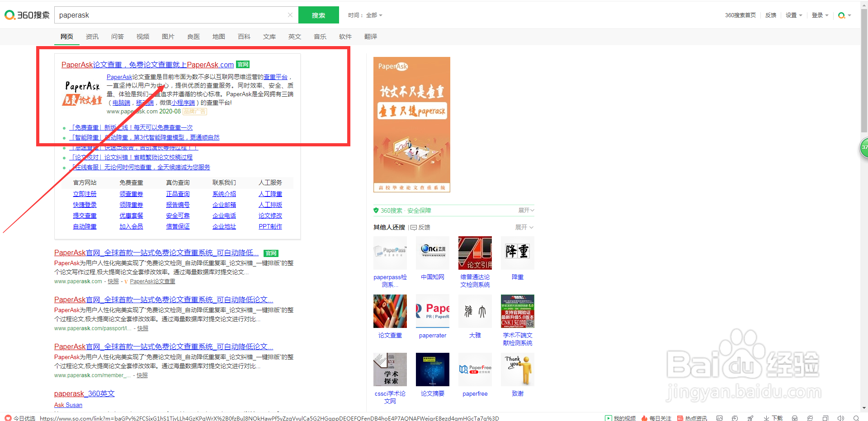Click the 360搜索 logo
This screenshot has height=421, width=868.
(27, 15)
